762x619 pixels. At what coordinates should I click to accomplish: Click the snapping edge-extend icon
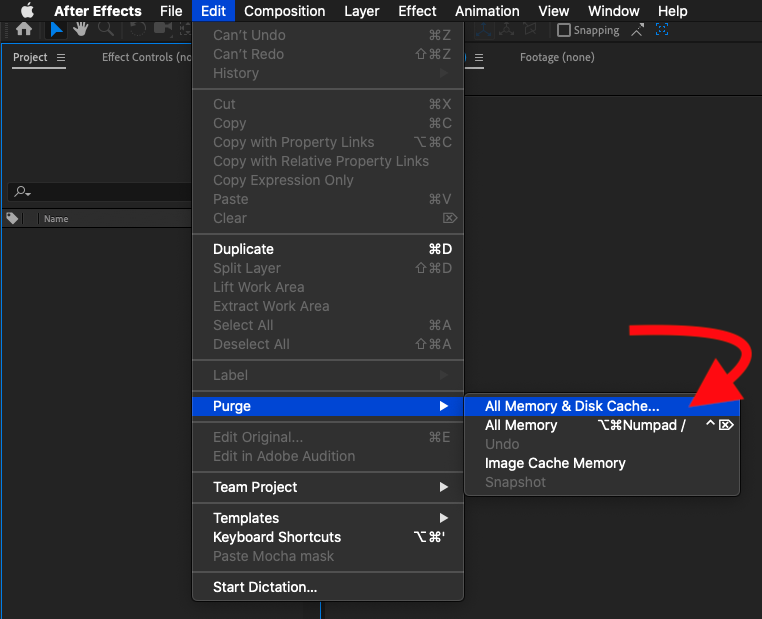click(x=637, y=30)
